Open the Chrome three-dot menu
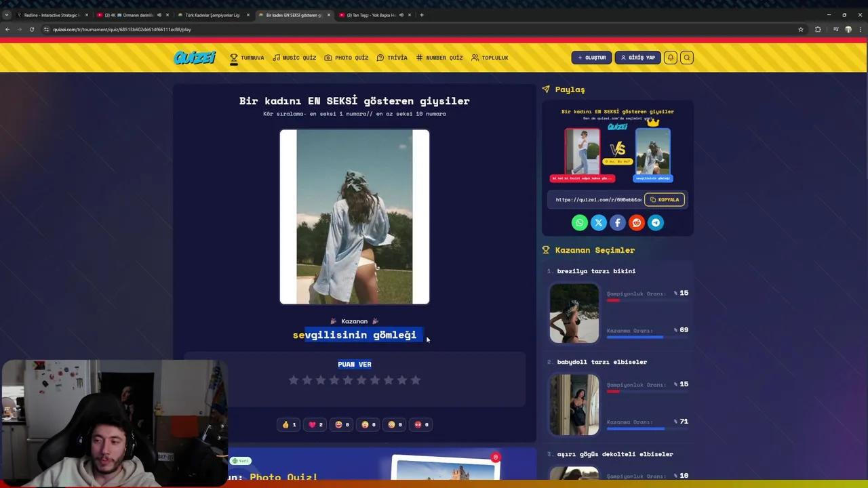Image resolution: width=868 pixels, height=488 pixels. pyautogui.click(x=861, y=29)
